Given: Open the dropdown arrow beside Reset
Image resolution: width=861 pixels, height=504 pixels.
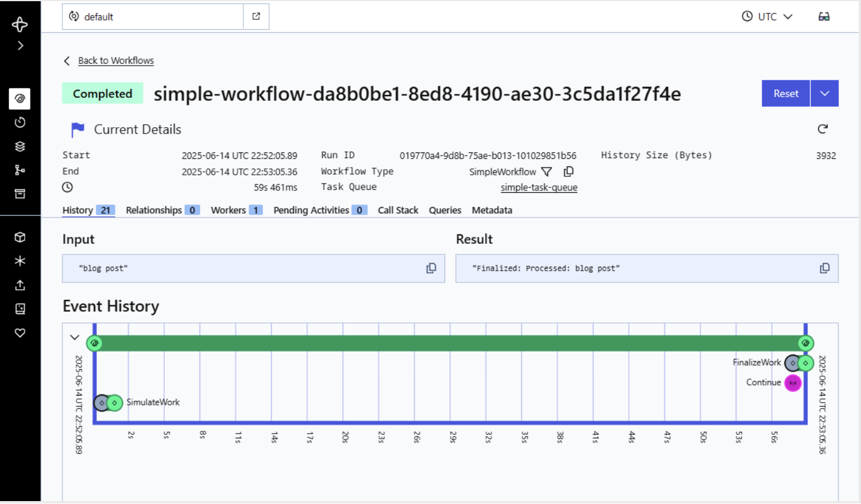Looking at the screenshot, I should tap(825, 93).
